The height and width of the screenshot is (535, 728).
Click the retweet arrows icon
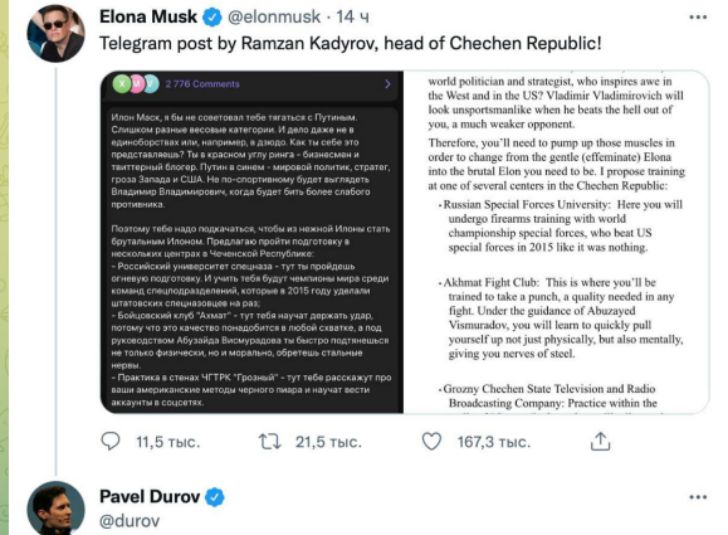[x=270, y=441]
